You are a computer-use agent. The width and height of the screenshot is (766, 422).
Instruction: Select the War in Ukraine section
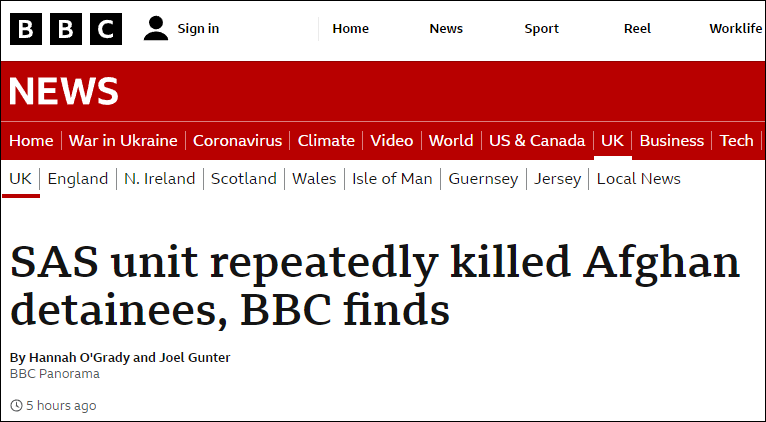[x=123, y=140]
